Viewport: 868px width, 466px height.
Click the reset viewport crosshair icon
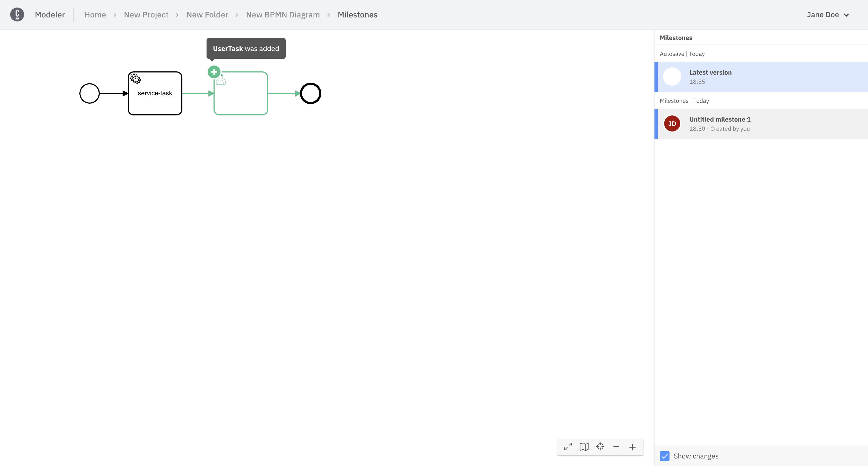pos(600,447)
